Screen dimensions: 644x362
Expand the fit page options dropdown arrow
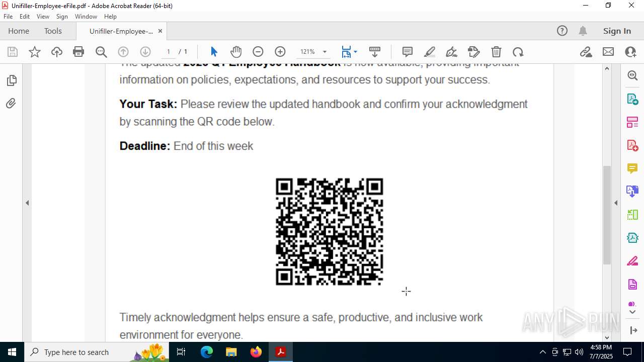(x=355, y=52)
